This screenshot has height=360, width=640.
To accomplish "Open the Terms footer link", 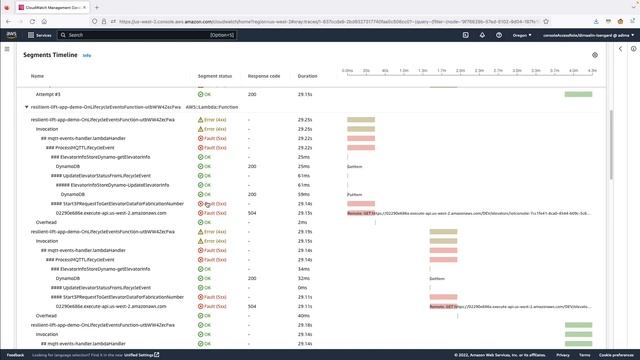I will (x=584, y=355).
